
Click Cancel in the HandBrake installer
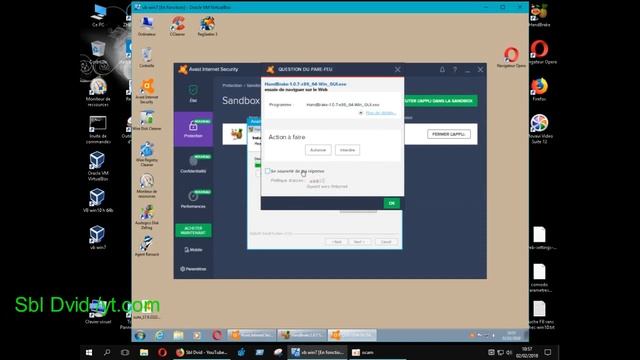click(x=386, y=242)
